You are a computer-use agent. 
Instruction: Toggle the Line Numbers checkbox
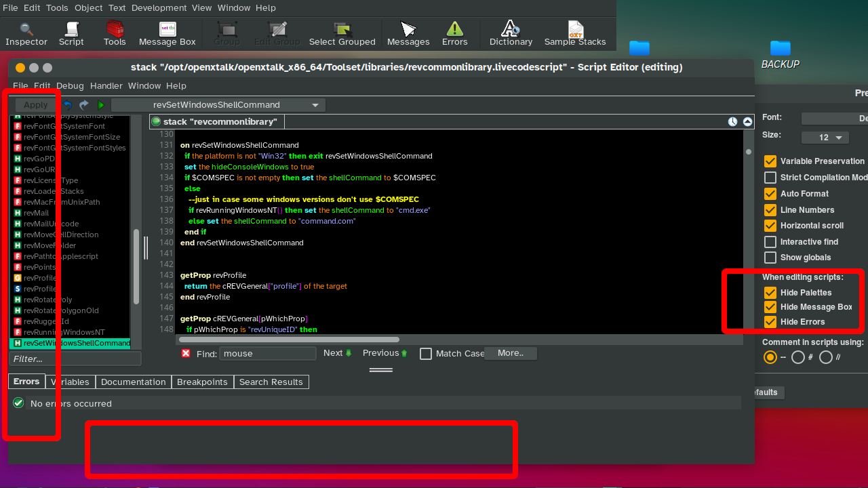click(770, 210)
